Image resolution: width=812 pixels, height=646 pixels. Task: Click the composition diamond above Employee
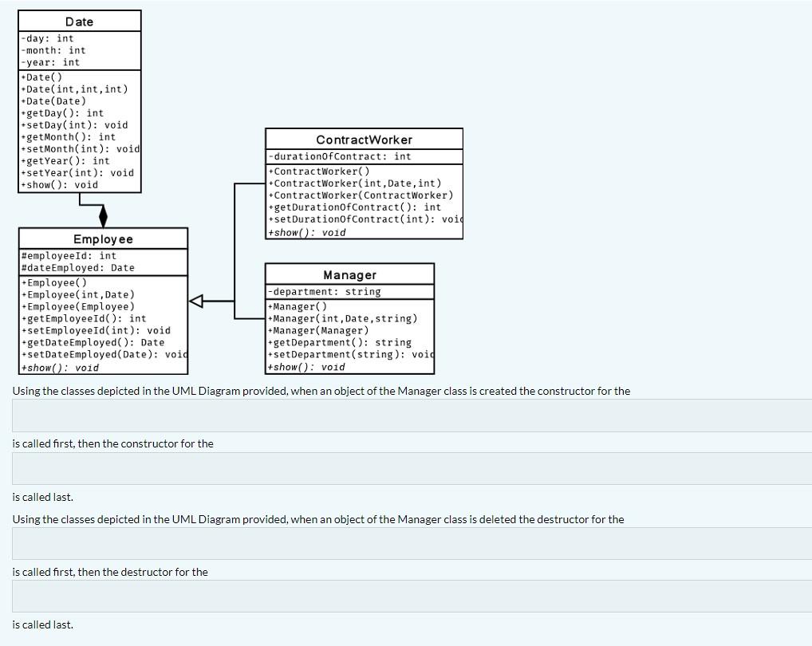102,217
